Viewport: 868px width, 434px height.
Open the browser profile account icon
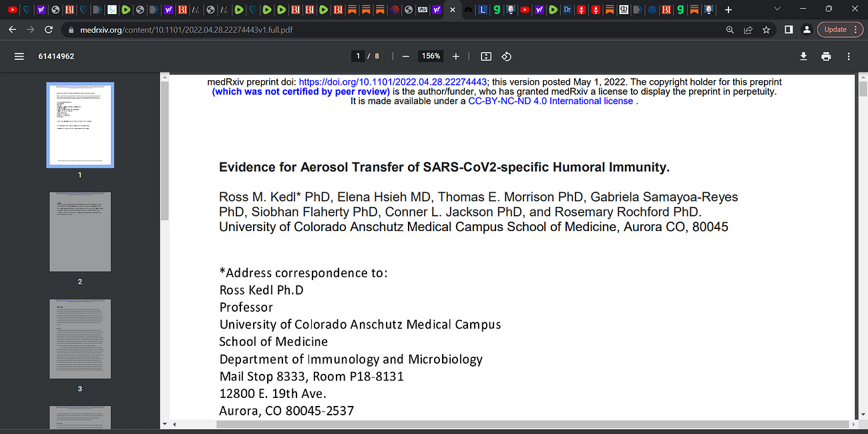807,29
